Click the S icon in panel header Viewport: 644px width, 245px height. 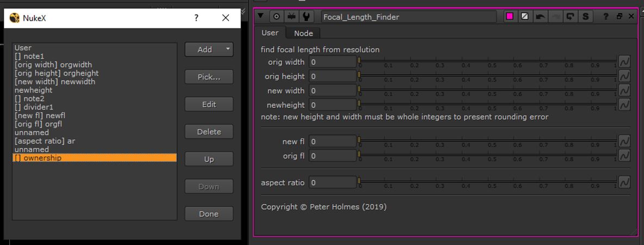coord(585,16)
